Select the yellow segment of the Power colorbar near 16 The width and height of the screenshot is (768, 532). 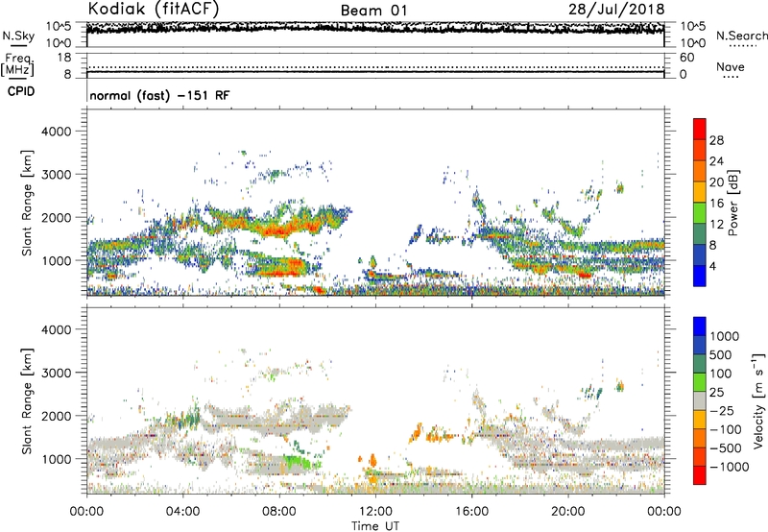coord(700,192)
